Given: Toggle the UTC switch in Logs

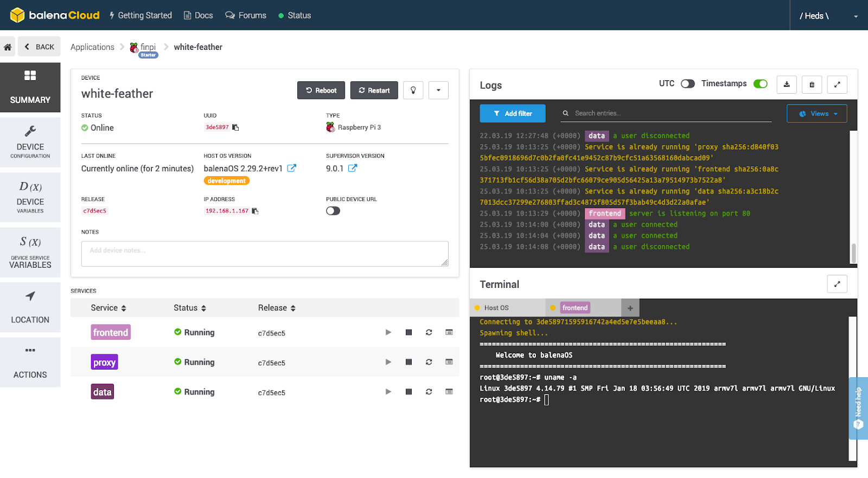Looking at the screenshot, I should (x=687, y=84).
